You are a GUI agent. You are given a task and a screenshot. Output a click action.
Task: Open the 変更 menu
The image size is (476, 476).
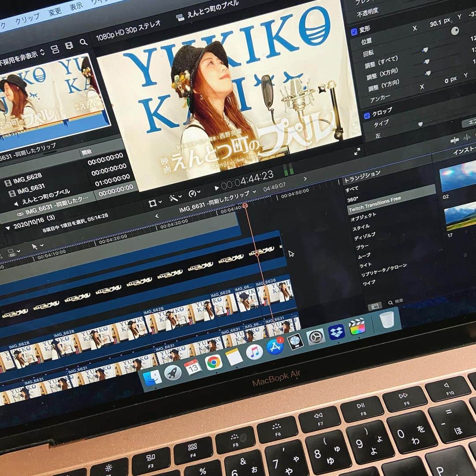(x=55, y=12)
